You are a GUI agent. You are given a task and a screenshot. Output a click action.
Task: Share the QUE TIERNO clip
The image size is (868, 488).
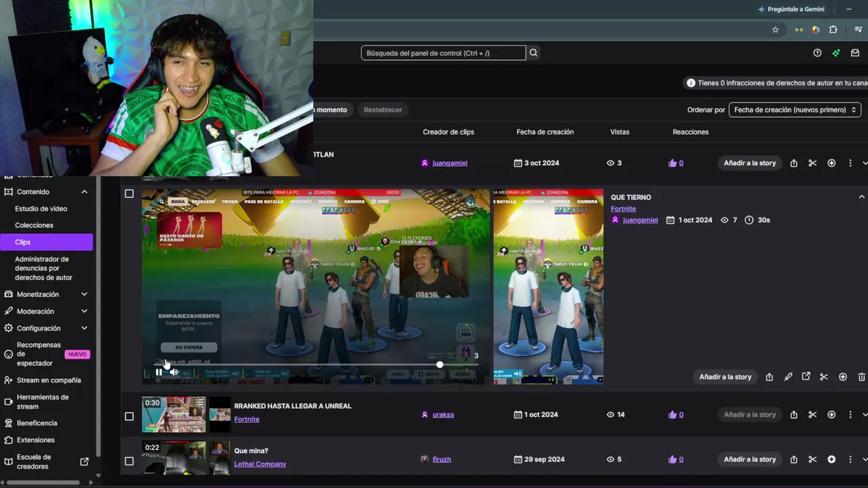pos(769,377)
